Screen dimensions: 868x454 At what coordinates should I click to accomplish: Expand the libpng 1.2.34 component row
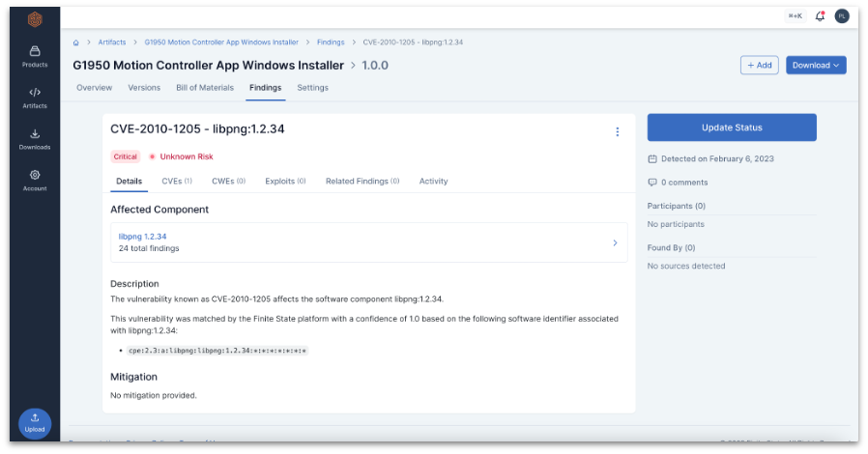click(615, 242)
